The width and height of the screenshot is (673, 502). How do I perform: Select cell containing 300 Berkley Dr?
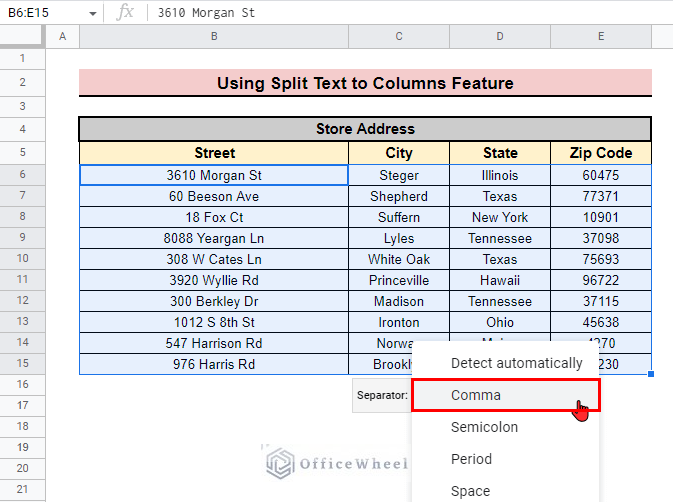pyautogui.click(x=214, y=301)
